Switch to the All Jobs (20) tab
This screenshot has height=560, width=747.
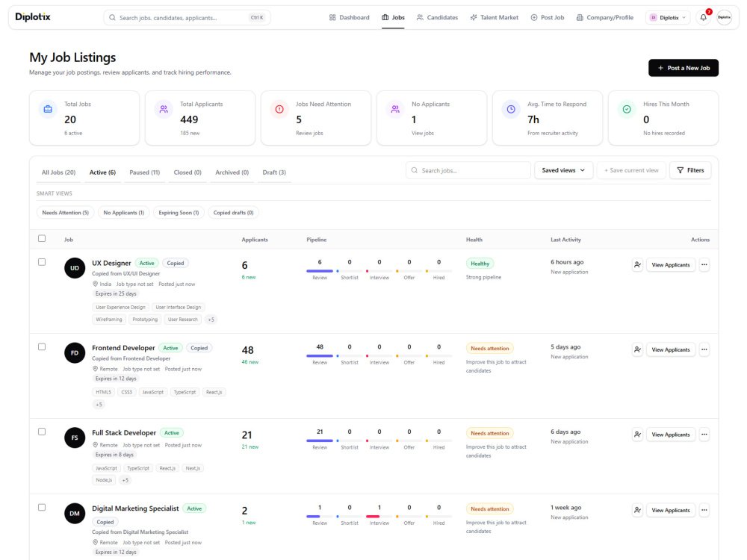[x=58, y=172]
